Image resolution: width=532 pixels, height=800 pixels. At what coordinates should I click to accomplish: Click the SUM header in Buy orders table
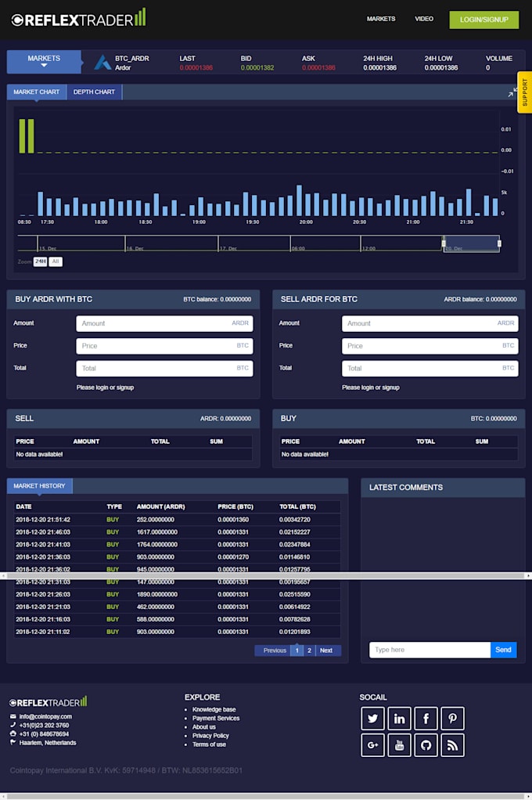click(x=481, y=441)
